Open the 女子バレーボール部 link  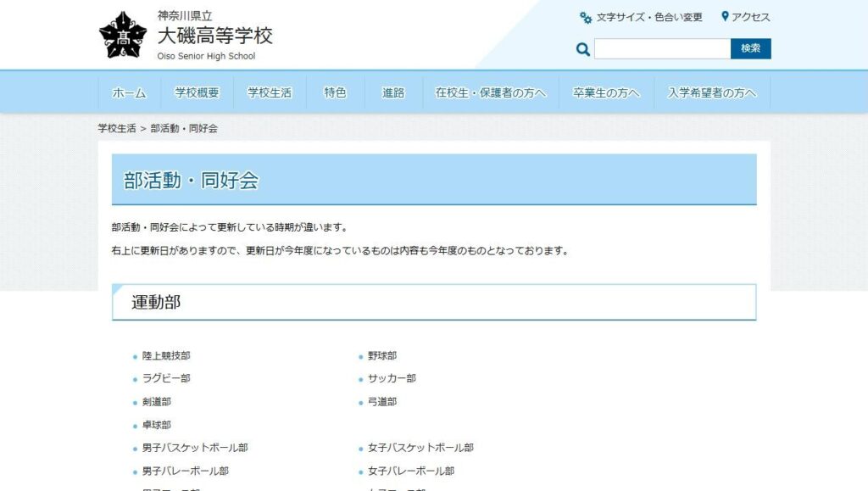411,471
